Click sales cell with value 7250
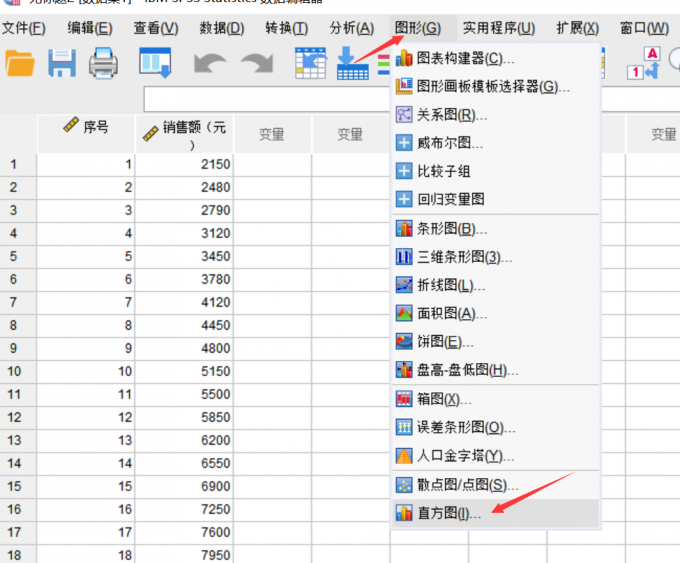This screenshot has width=680, height=563. (184, 509)
